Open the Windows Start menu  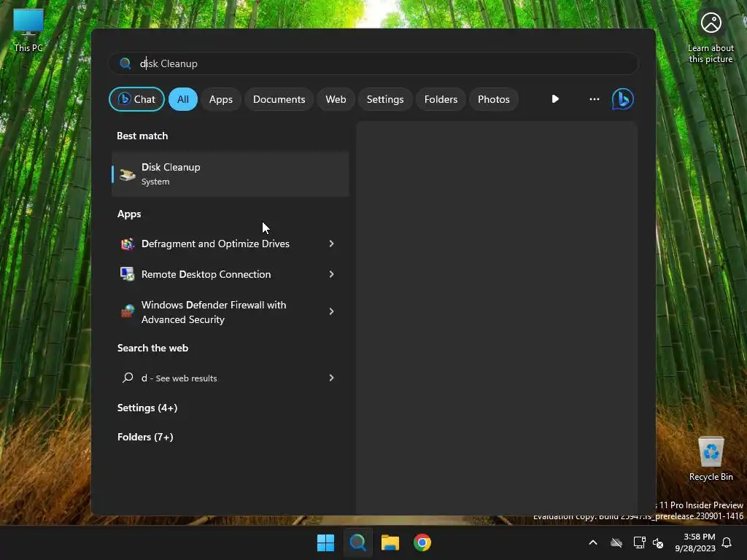326,542
